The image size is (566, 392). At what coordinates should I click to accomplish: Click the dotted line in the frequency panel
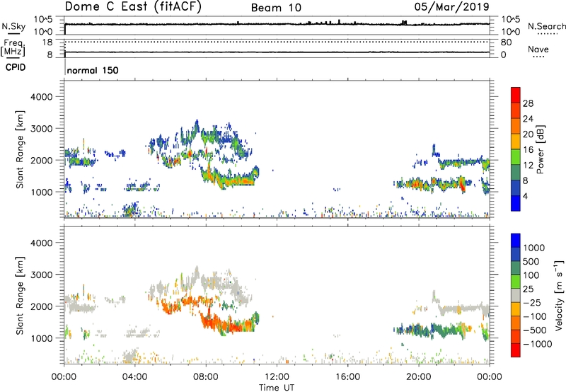tap(277, 42)
